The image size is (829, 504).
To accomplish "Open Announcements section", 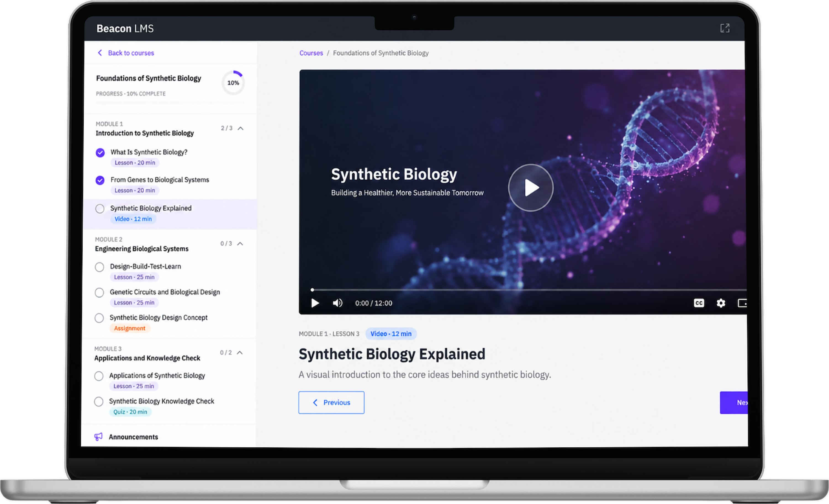I will pyautogui.click(x=133, y=437).
